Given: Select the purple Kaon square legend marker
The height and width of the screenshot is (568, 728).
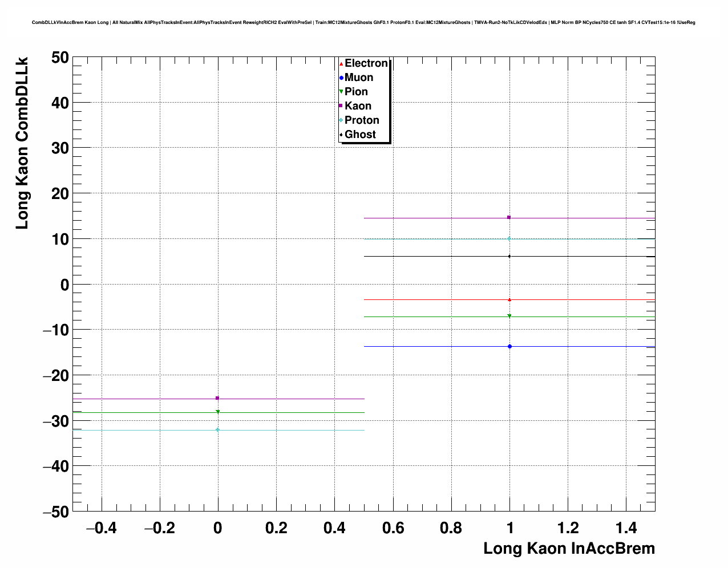Looking at the screenshot, I should (x=341, y=106).
